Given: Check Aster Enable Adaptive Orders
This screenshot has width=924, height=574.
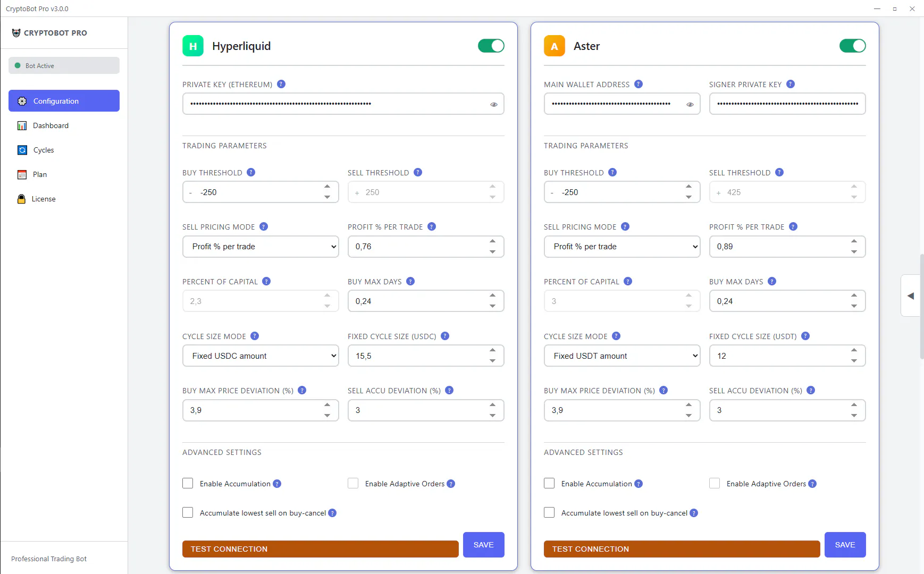Looking at the screenshot, I should (715, 483).
